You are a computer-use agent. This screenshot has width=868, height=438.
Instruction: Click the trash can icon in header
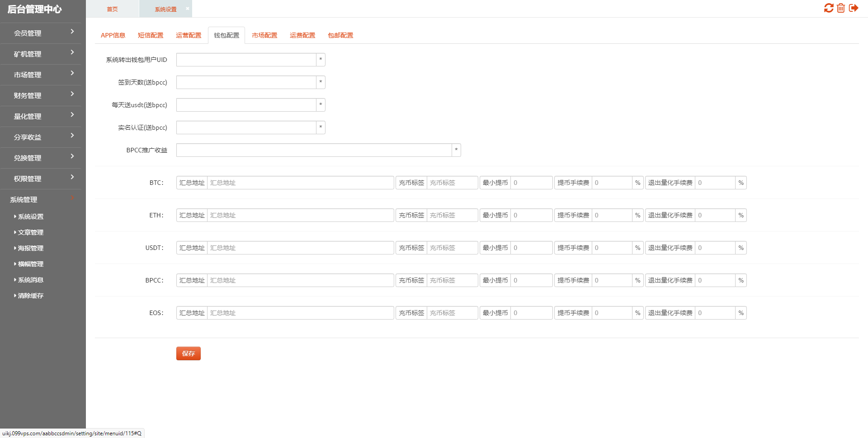[x=841, y=8]
